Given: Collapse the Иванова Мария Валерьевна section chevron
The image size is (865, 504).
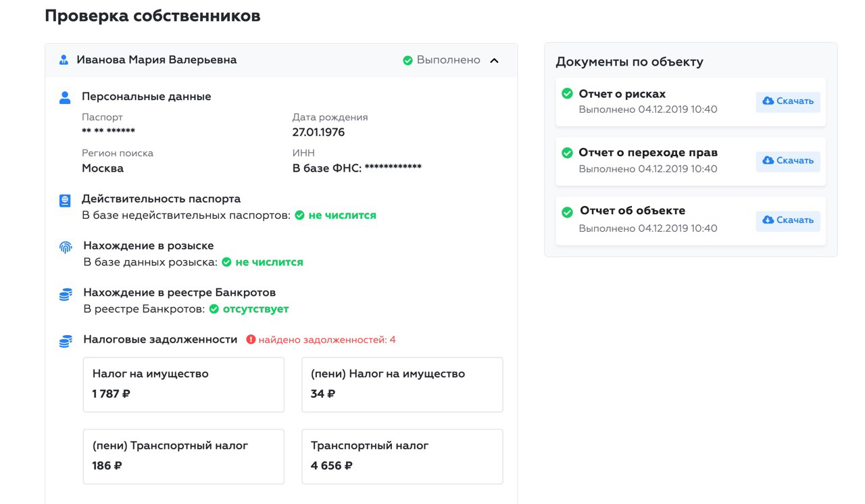Looking at the screenshot, I should [x=494, y=61].
